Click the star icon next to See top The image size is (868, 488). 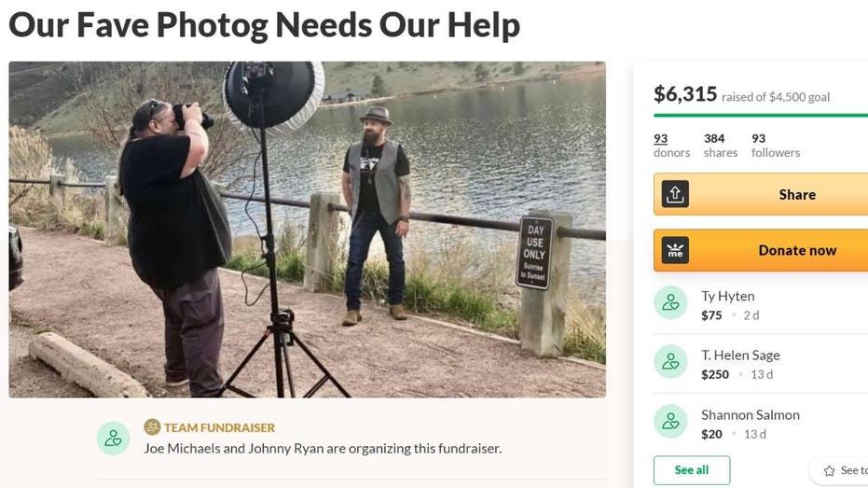tap(829, 471)
